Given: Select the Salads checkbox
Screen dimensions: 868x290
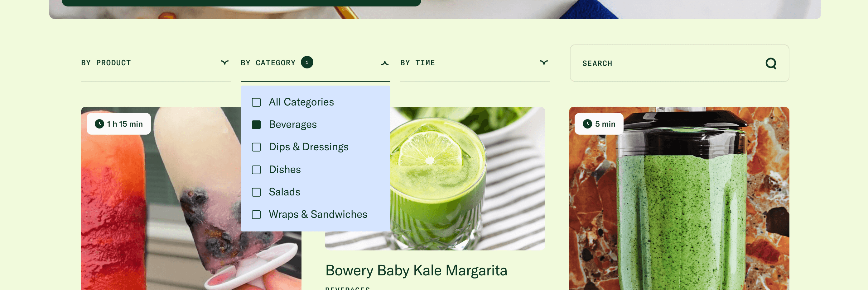Looking at the screenshot, I should [256, 192].
